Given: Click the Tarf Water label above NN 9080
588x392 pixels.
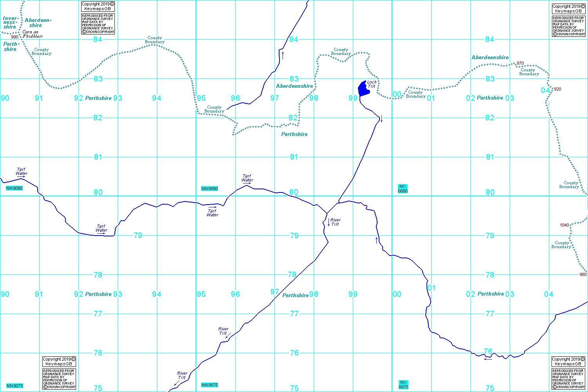Looking at the screenshot, I should tap(22, 171).
